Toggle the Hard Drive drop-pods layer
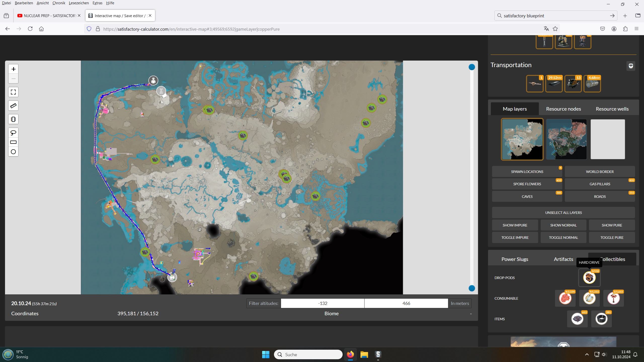This screenshot has width=644, height=362. coord(589,278)
